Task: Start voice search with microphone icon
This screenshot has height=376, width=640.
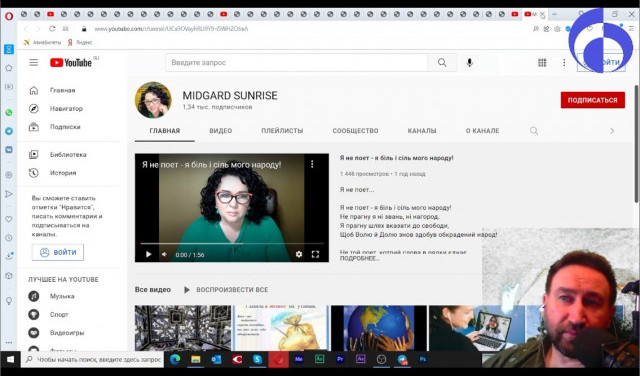Action: 469,62
